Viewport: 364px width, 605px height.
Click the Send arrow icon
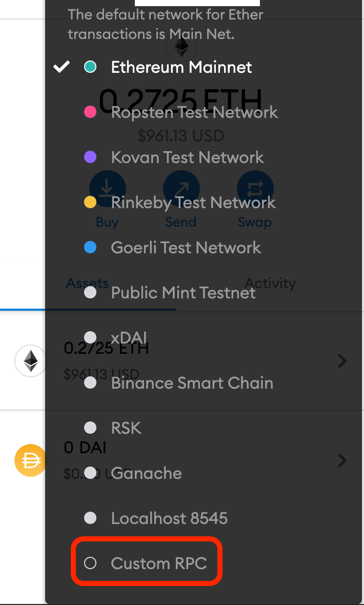(x=181, y=188)
